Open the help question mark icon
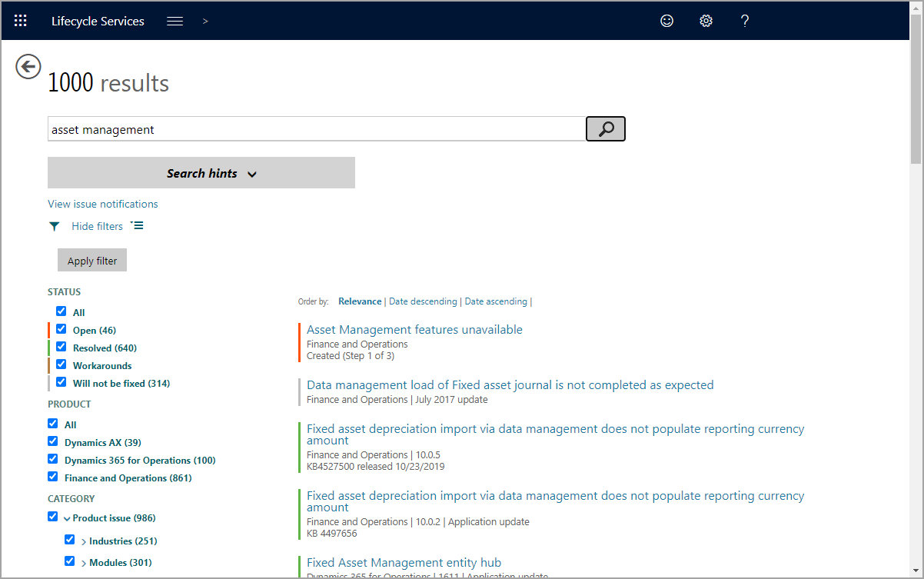 745,21
